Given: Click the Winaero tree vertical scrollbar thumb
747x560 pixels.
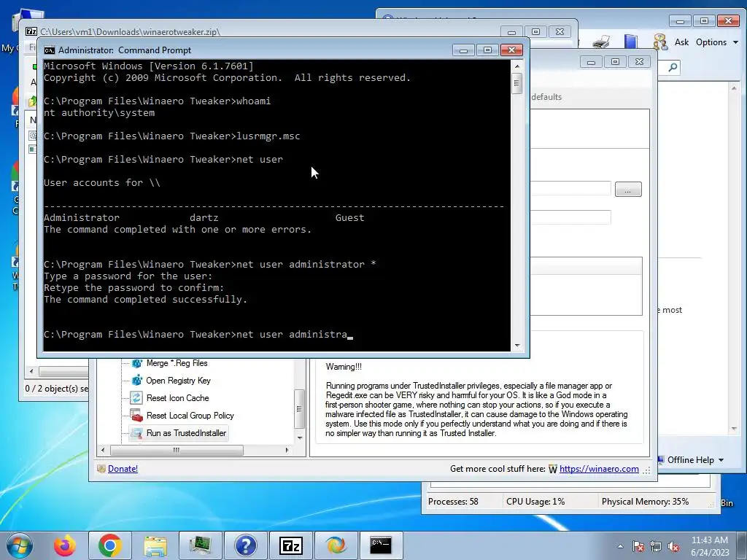Looking at the screenshot, I should (x=299, y=409).
